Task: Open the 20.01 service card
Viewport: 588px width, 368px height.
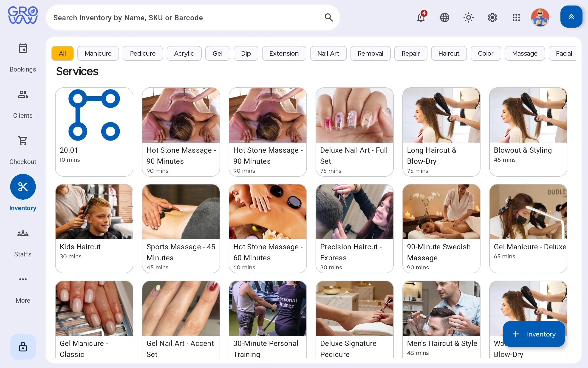Action: click(x=94, y=132)
